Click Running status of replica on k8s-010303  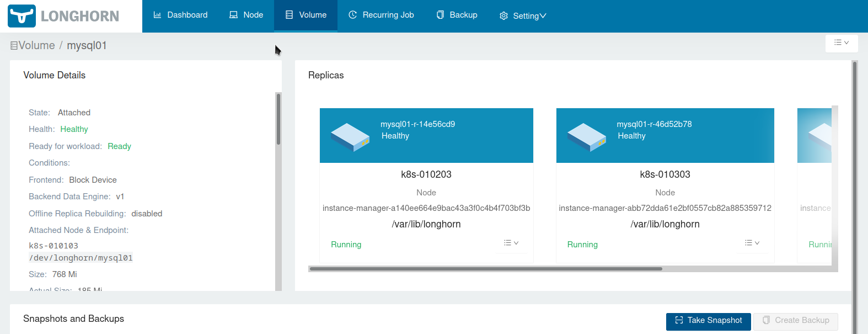(582, 245)
